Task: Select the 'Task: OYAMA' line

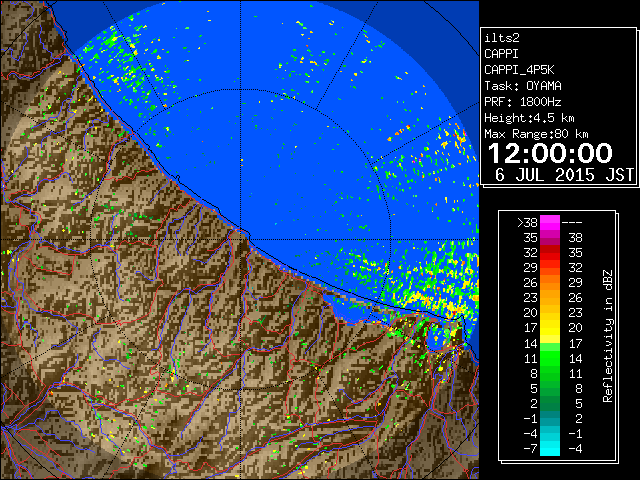Action: click(x=523, y=86)
